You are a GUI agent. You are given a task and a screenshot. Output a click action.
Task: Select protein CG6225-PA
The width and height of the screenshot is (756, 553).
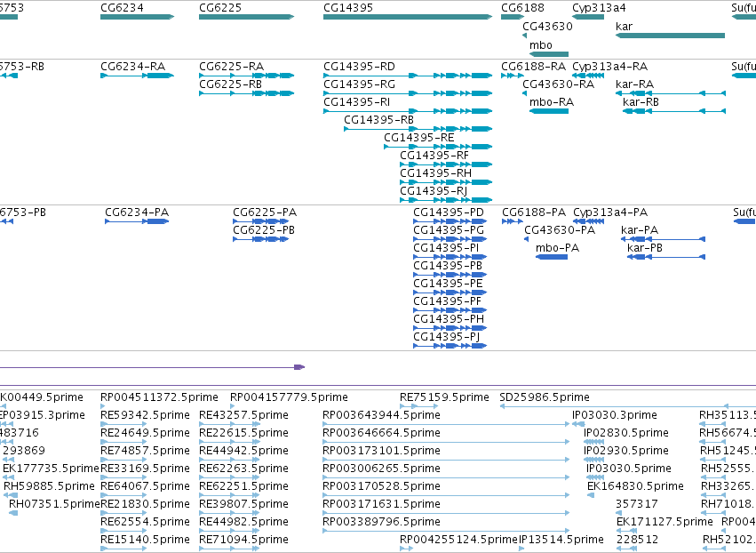click(265, 212)
